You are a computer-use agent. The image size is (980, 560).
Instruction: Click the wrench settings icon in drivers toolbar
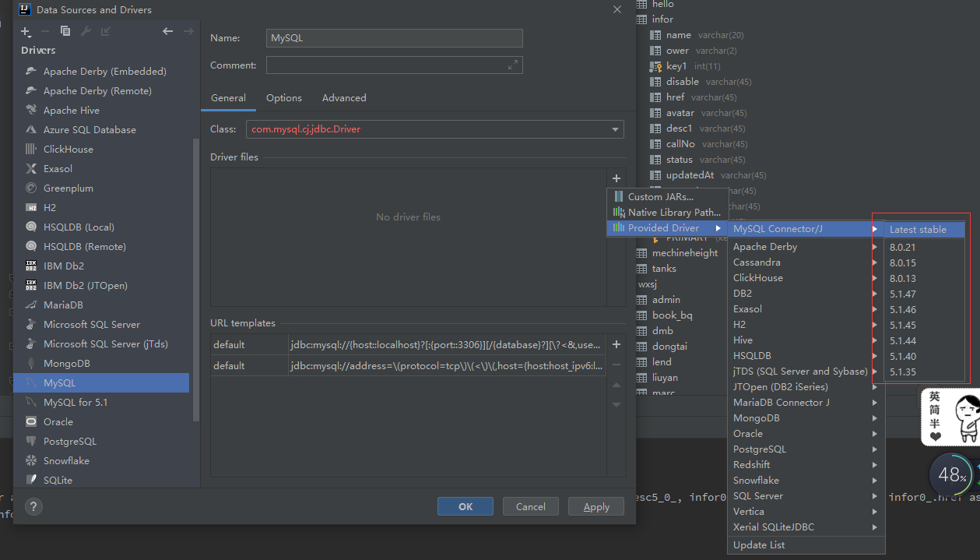(86, 31)
